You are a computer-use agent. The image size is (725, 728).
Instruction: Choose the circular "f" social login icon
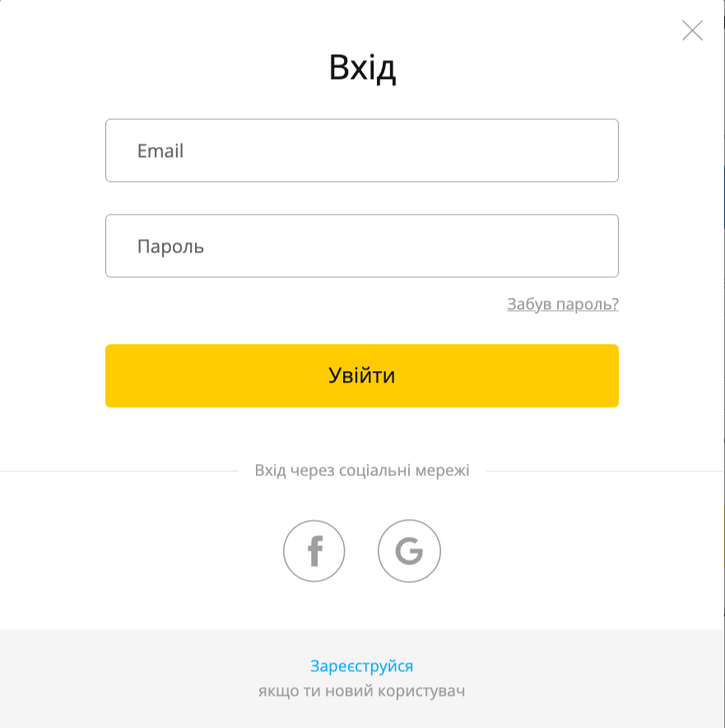[314, 551]
